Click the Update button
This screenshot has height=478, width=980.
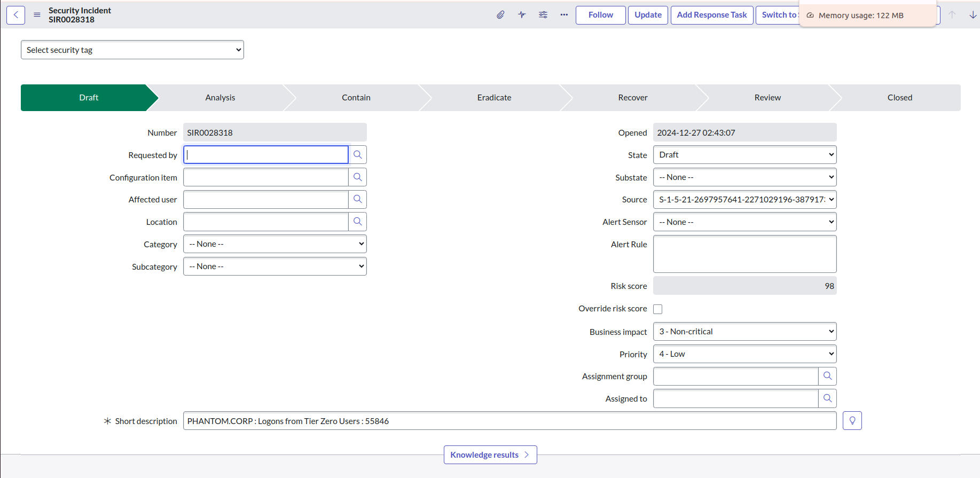click(648, 15)
